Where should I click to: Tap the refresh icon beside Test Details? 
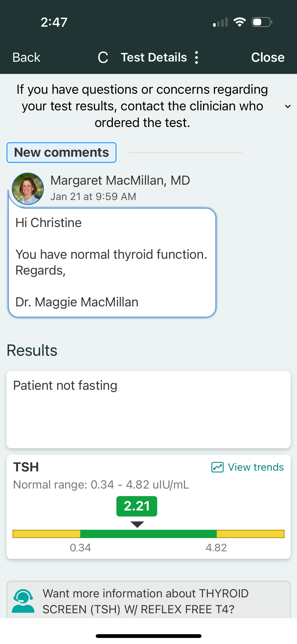pos(103,57)
